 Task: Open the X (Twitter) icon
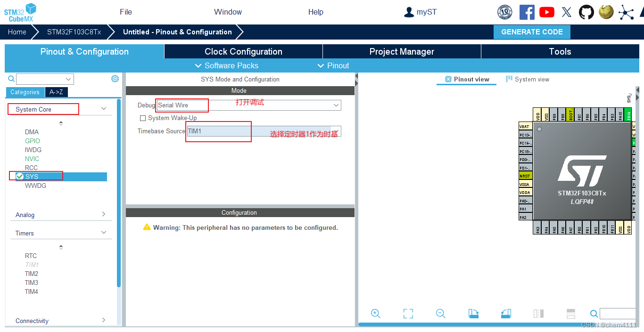pyautogui.click(x=567, y=12)
